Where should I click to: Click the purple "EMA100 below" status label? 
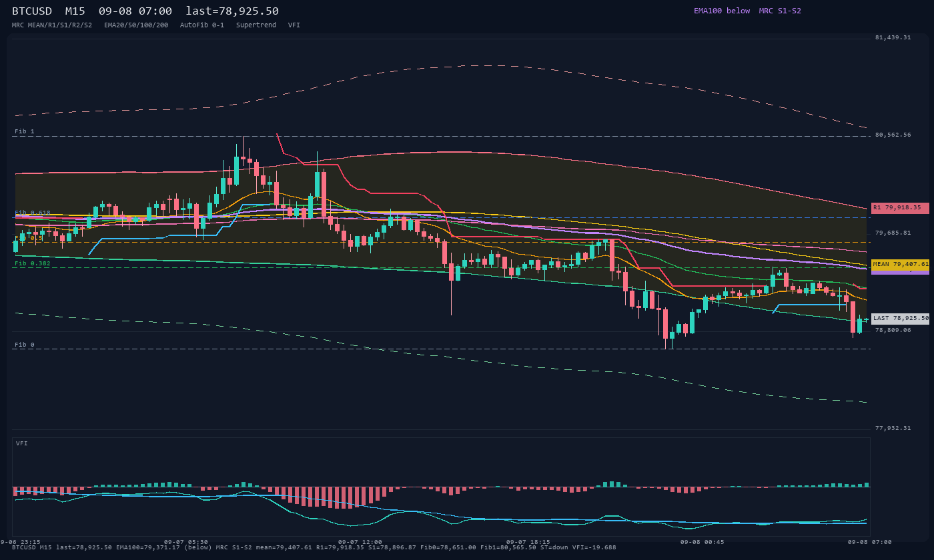[722, 11]
